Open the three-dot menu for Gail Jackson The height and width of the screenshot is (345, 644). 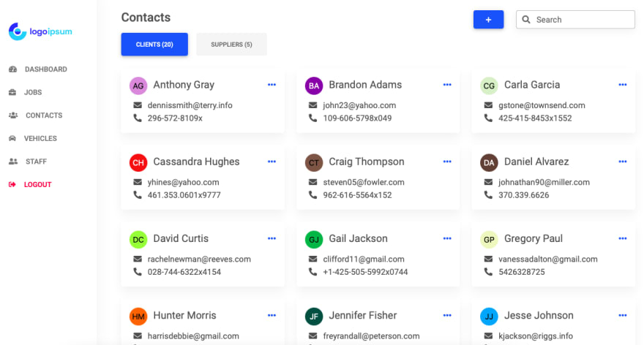pos(447,238)
